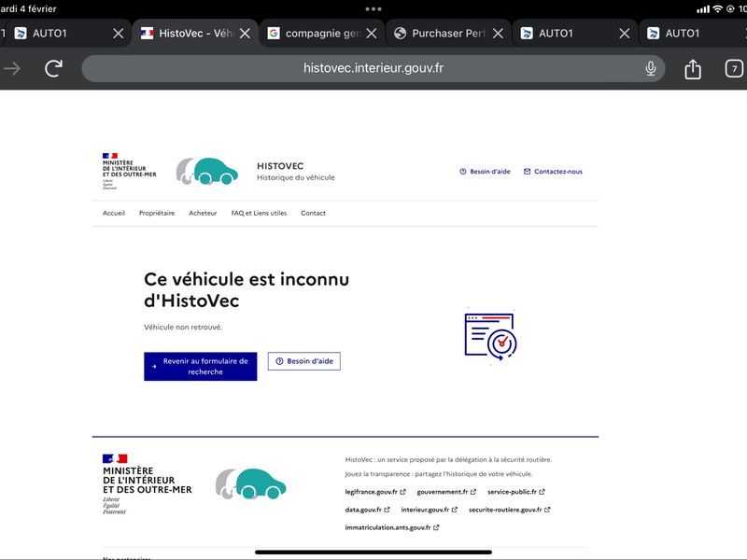Close the HistoVec tab
The width and height of the screenshot is (747, 560).
(x=245, y=34)
